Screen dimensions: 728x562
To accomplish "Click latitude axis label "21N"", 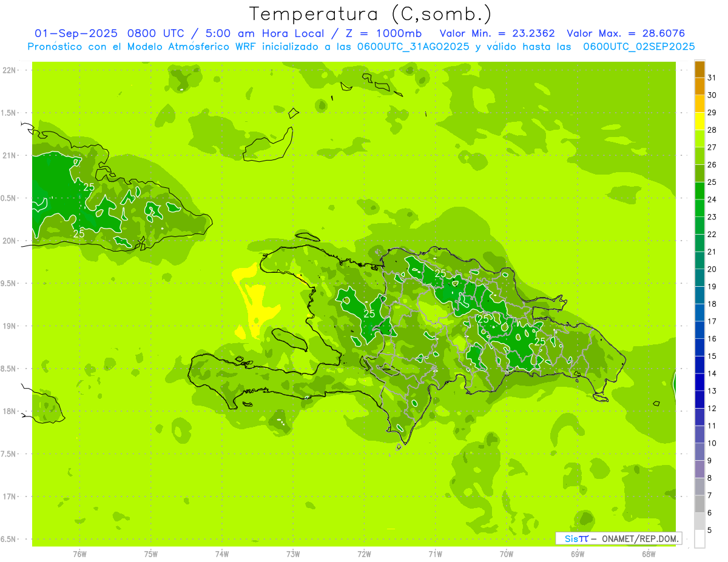I will pyautogui.click(x=10, y=155).
